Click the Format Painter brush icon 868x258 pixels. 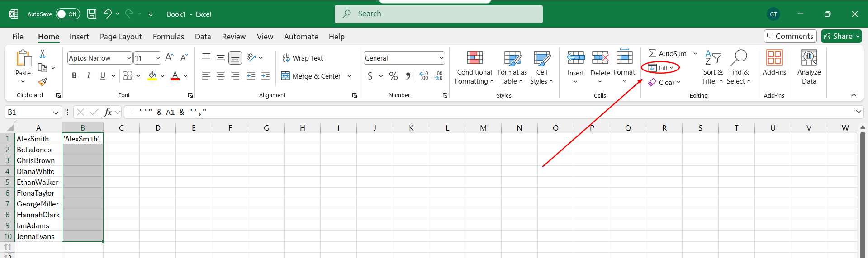pyautogui.click(x=43, y=82)
